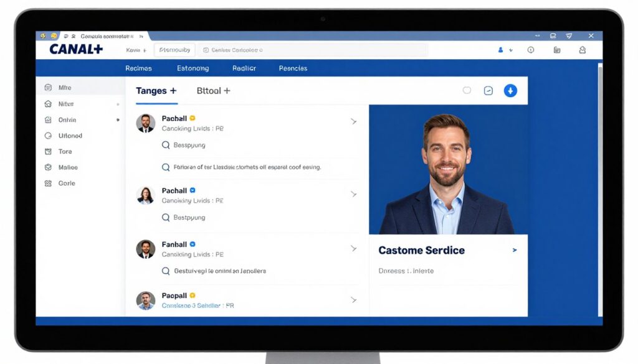The width and height of the screenshot is (638, 364).
Task: Open the Recimes menu
Action: click(x=138, y=68)
